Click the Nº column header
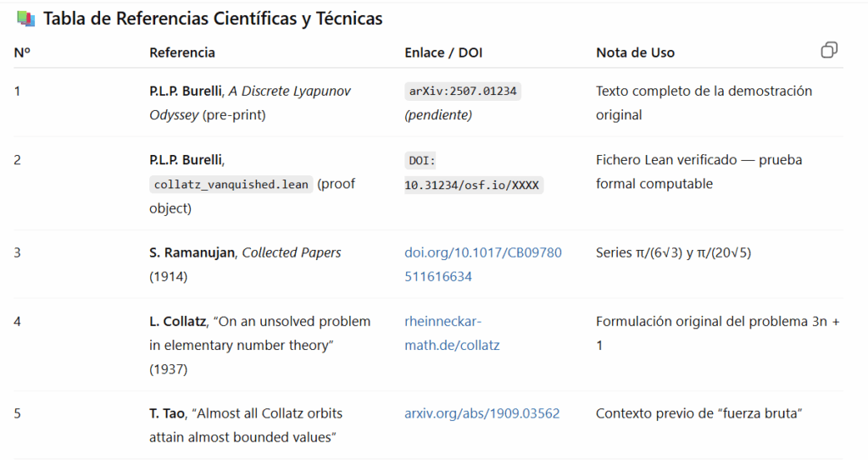The height and width of the screenshot is (460, 868). pyautogui.click(x=22, y=53)
